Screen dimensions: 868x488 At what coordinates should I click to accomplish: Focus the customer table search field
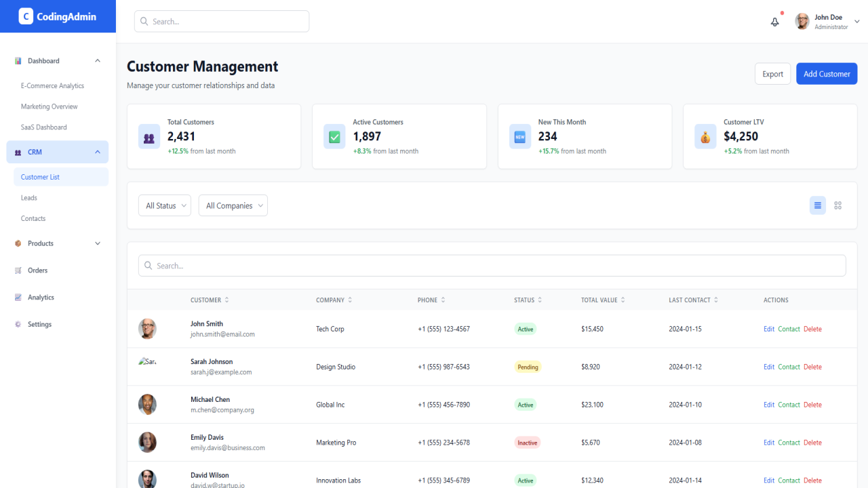pyautogui.click(x=492, y=266)
